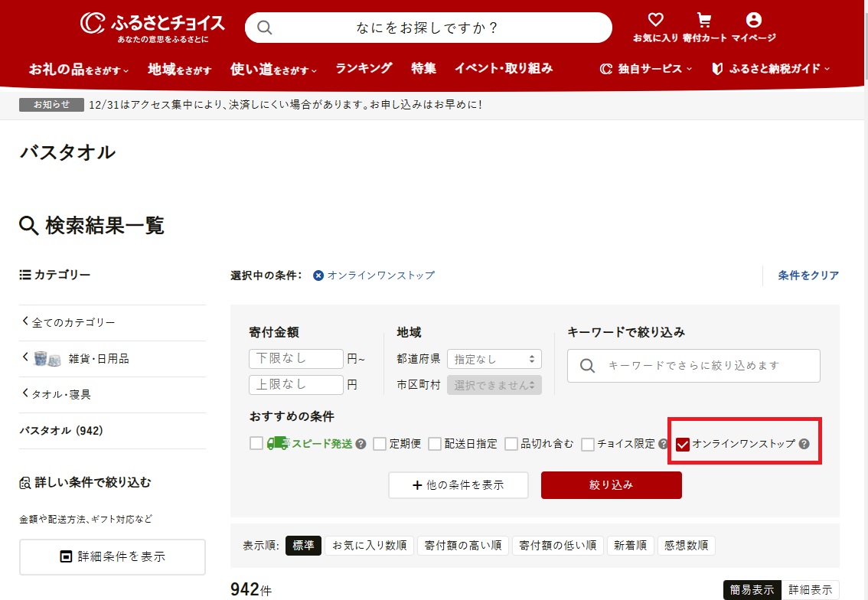This screenshot has height=600, width=868.
Task: Click the 条件をクリア link
Action: pos(808,276)
